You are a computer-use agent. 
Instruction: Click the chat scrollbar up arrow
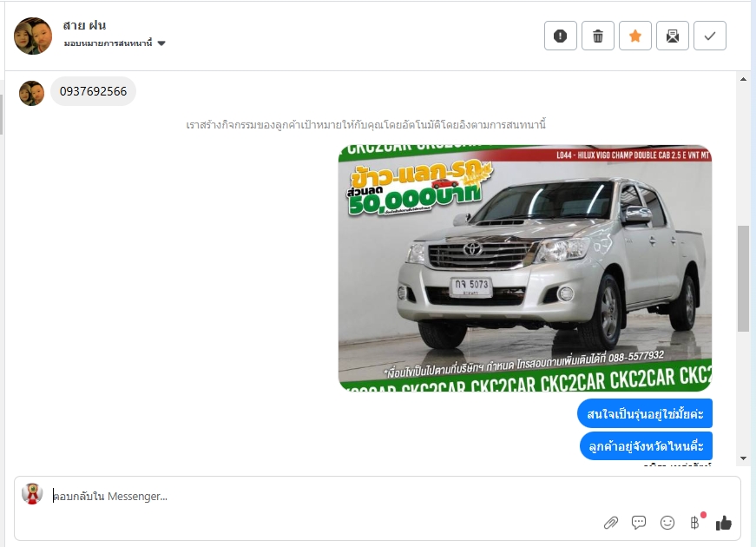pyautogui.click(x=743, y=79)
